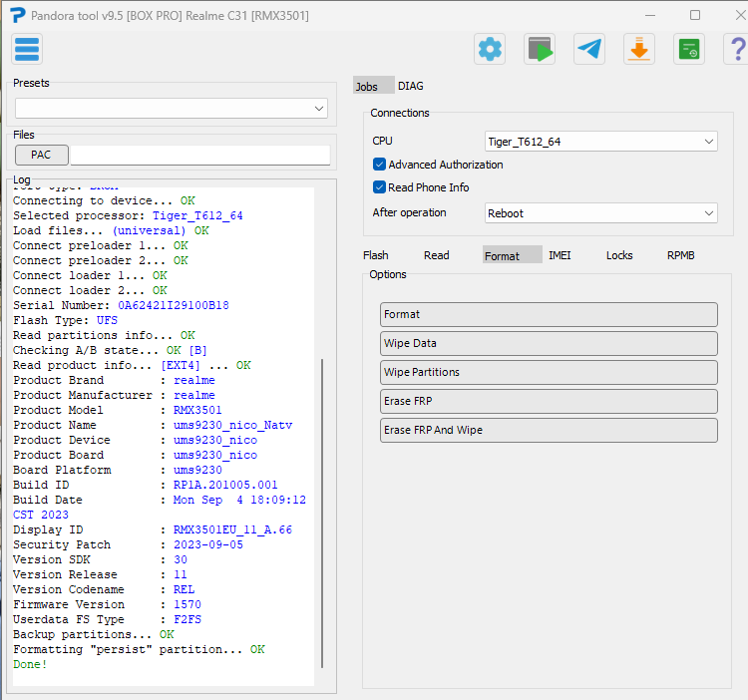748x700 pixels.
Task: Click the Pandora app logo in title bar
Action: tap(17, 15)
